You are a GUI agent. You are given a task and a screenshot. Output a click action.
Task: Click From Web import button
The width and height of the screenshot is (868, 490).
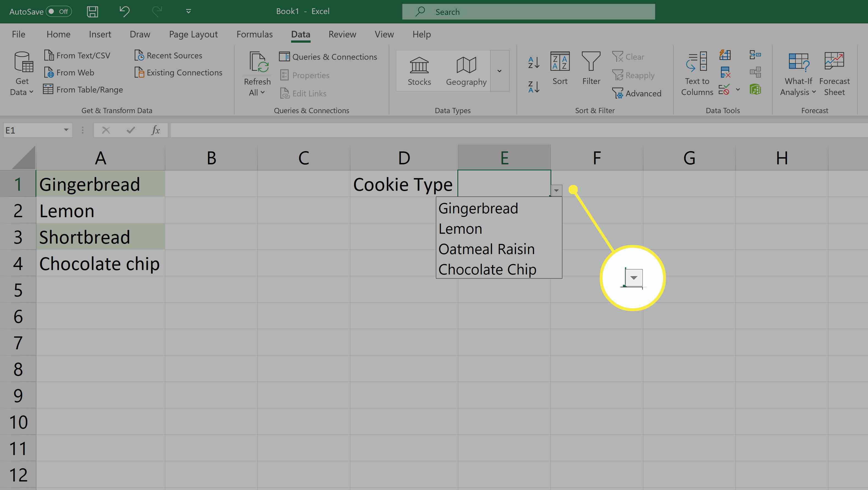(x=69, y=72)
